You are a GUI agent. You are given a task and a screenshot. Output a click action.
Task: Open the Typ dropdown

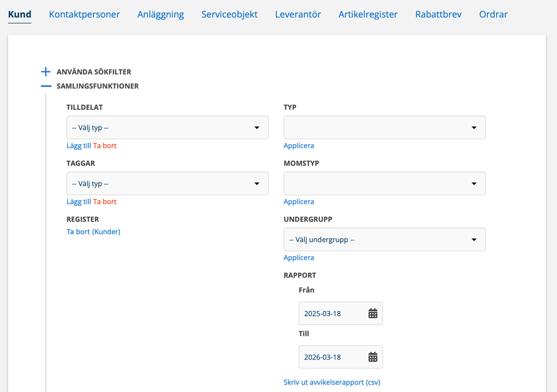(x=384, y=128)
